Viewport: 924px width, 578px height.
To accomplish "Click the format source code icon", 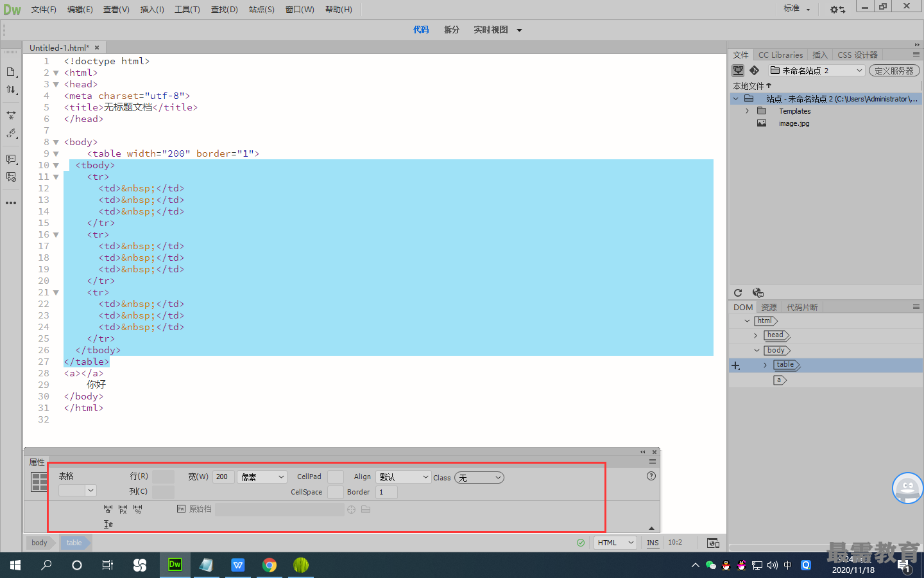I will [x=11, y=134].
